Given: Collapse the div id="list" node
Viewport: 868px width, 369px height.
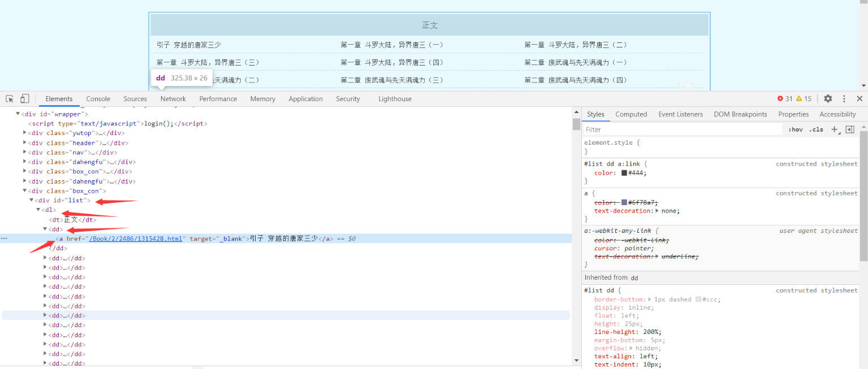Looking at the screenshot, I should point(32,201).
